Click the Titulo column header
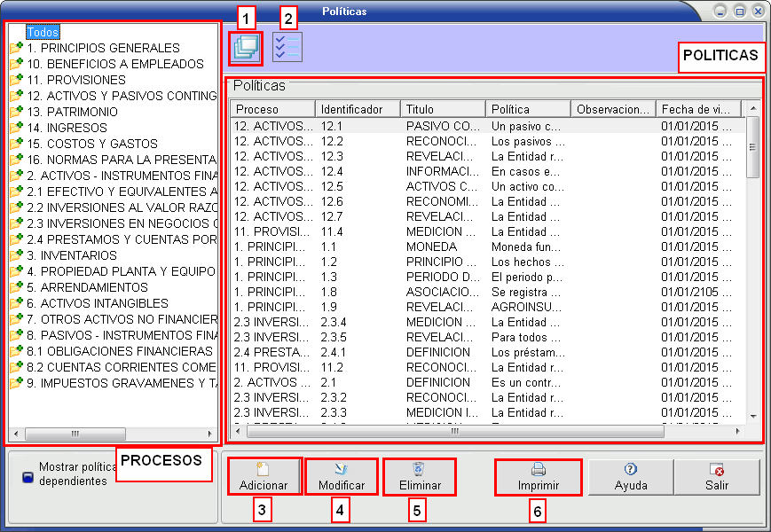The height and width of the screenshot is (532, 771). [x=442, y=109]
